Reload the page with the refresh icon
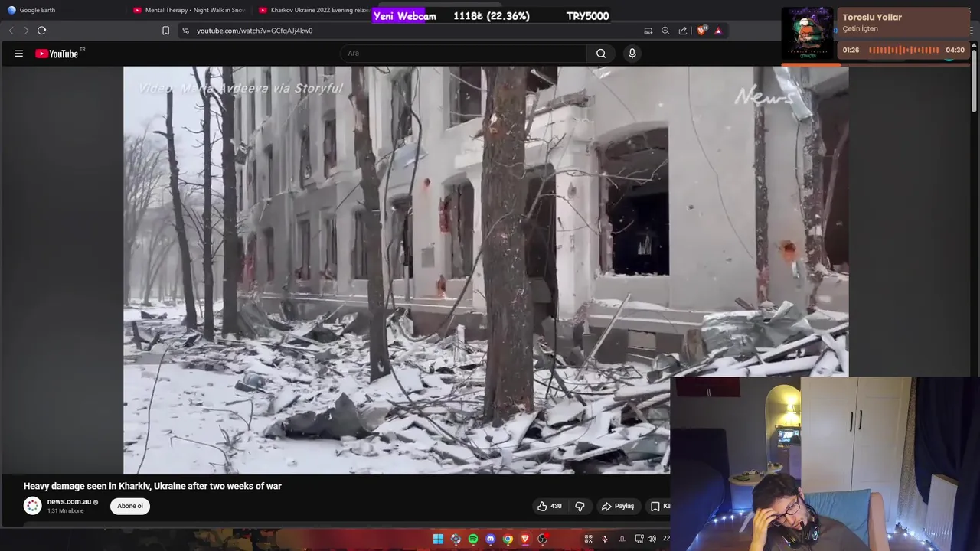Viewport: 980px width, 551px height. [41, 31]
